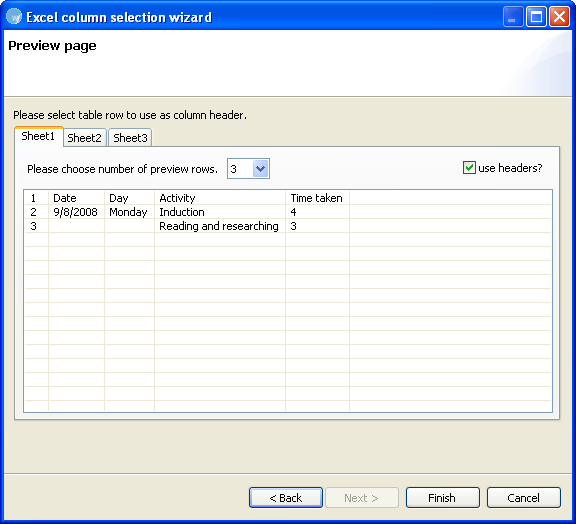The image size is (576, 524).
Task: Select the 9/8/2008 date cell
Action: pyautogui.click(x=76, y=212)
